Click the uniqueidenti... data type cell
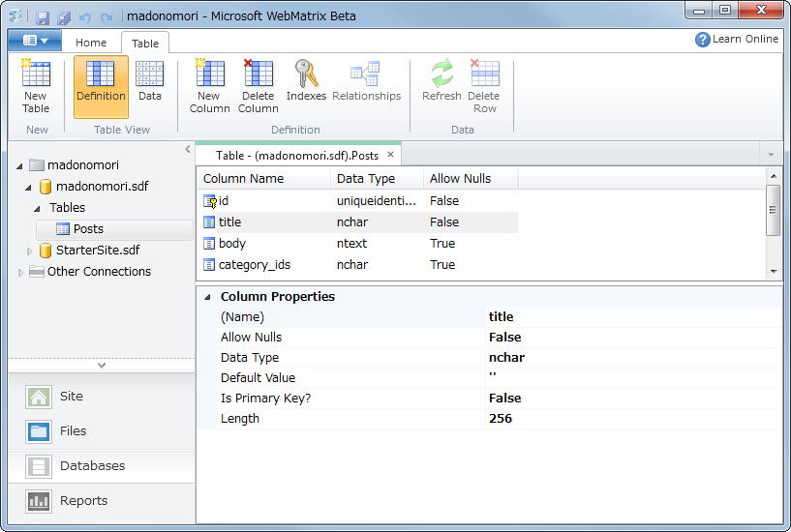The image size is (791, 532). [377, 201]
